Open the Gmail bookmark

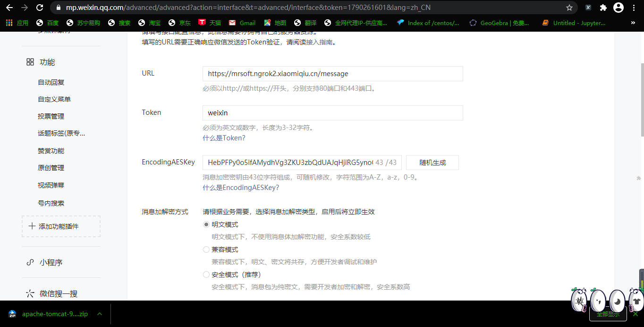click(242, 23)
